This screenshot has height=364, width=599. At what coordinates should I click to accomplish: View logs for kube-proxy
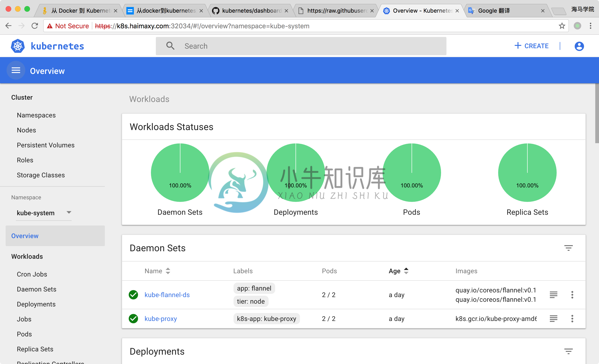pos(554,319)
